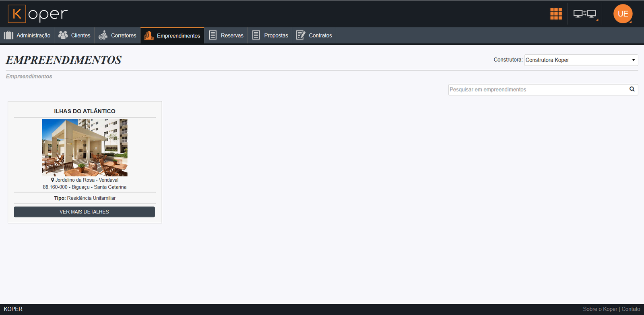Click the connected monitors icon
Image resolution: width=644 pixels, height=315 pixels.
coord(584,14)
